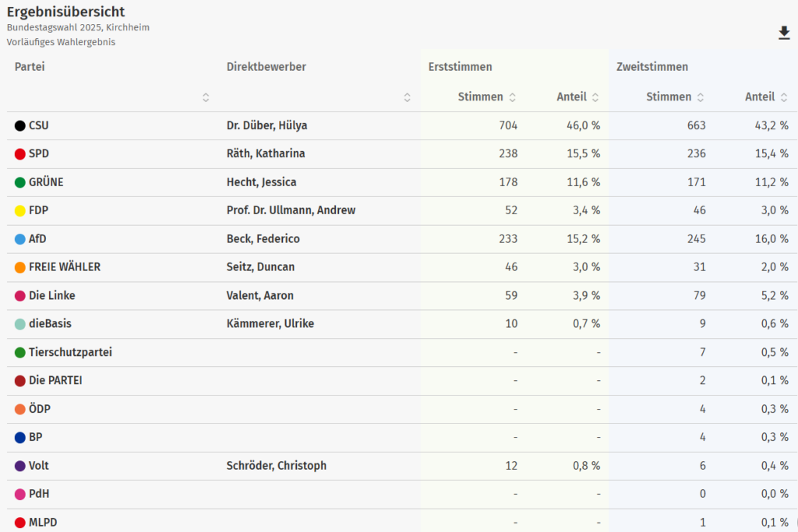
Task: Click the ÖDP color dot
Action: (19, 410)
